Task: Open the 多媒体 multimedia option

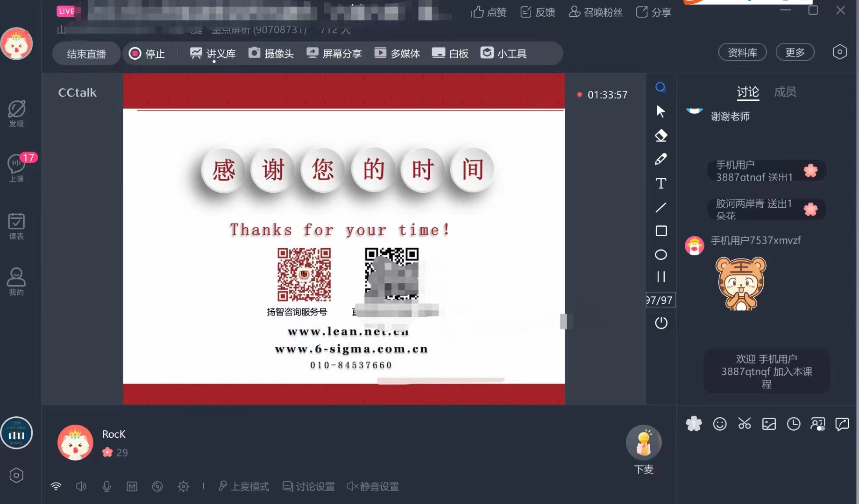Action: pyautogui.click(x=397, y=54)
